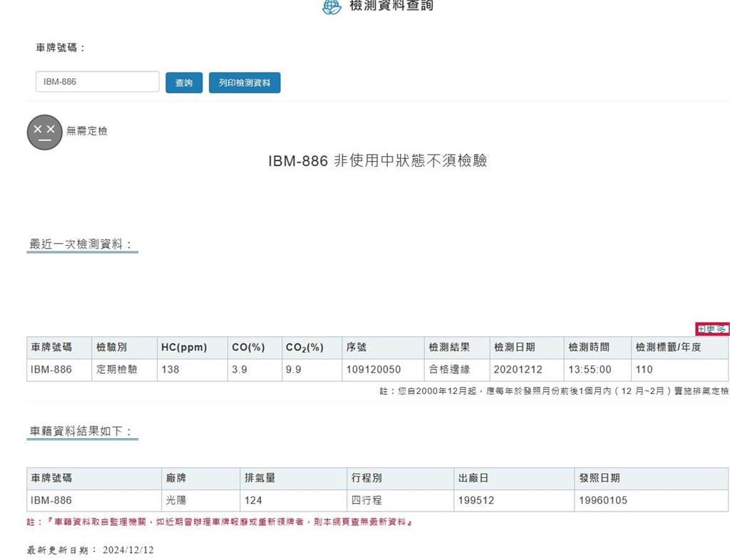730x560 pixels.
Task: Click the 檢測結果 column header
Action: [450, 347]
